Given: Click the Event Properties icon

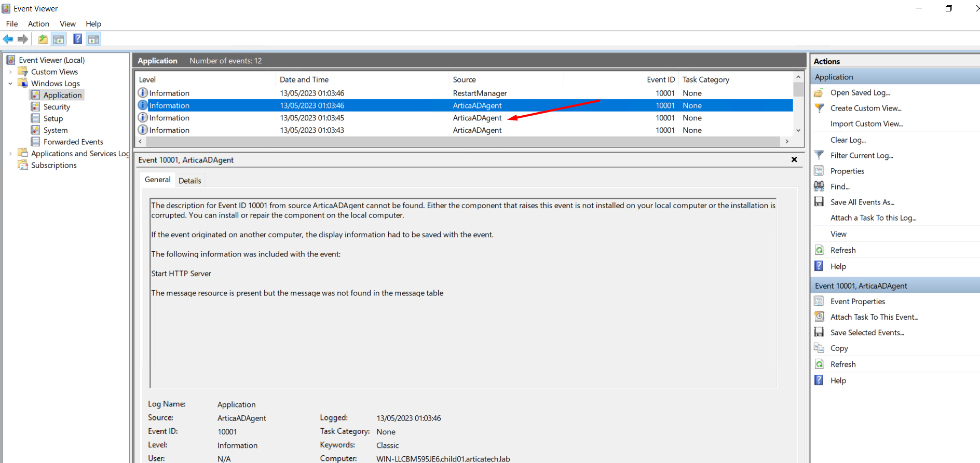Looking at the screenshot, I should (819, 301).
